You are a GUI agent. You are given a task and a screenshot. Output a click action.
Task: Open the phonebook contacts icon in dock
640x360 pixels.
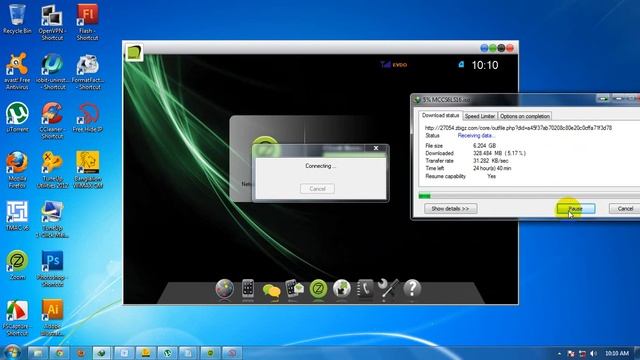365,289
